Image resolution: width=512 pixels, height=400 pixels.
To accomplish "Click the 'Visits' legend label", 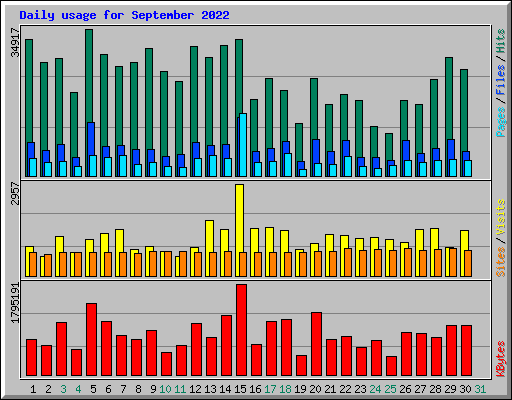I will coord(501,218).
